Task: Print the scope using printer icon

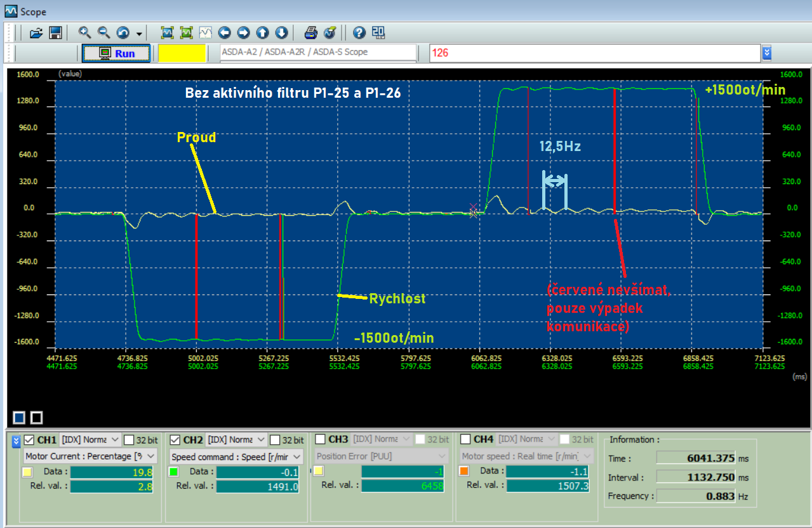Action: (310, 32)
